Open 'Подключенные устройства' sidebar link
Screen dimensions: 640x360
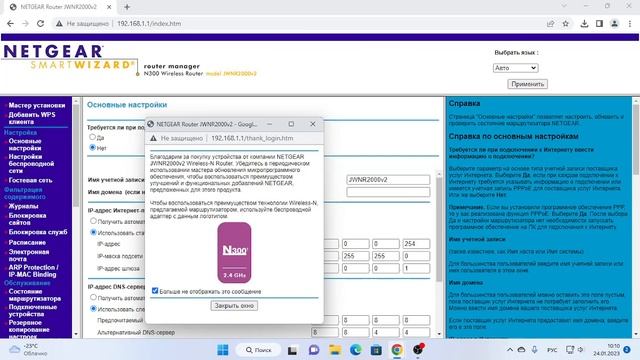click(33, 310)
